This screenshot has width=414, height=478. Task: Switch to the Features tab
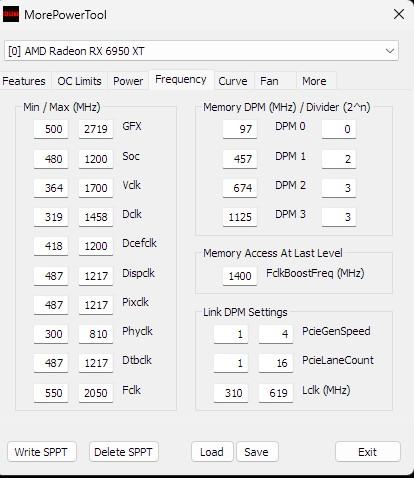(x=24, y=81)
